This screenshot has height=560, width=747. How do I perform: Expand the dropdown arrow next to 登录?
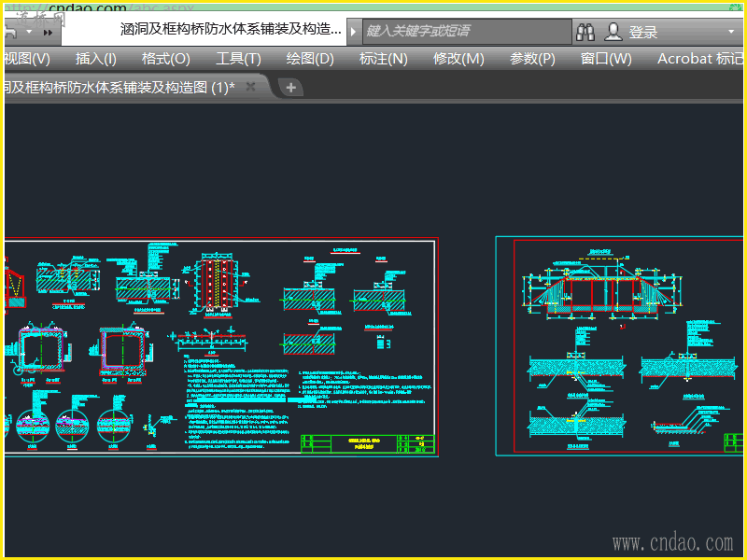(x=731, y=32)
